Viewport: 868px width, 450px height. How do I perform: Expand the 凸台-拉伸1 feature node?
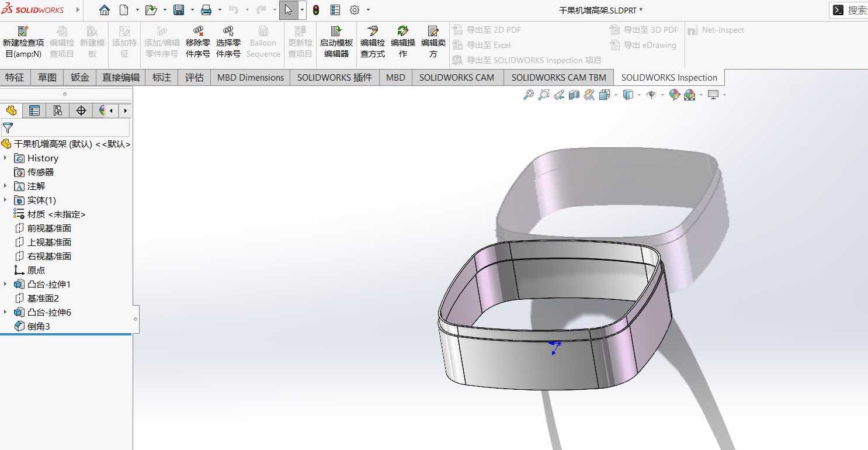pos(6,284)
